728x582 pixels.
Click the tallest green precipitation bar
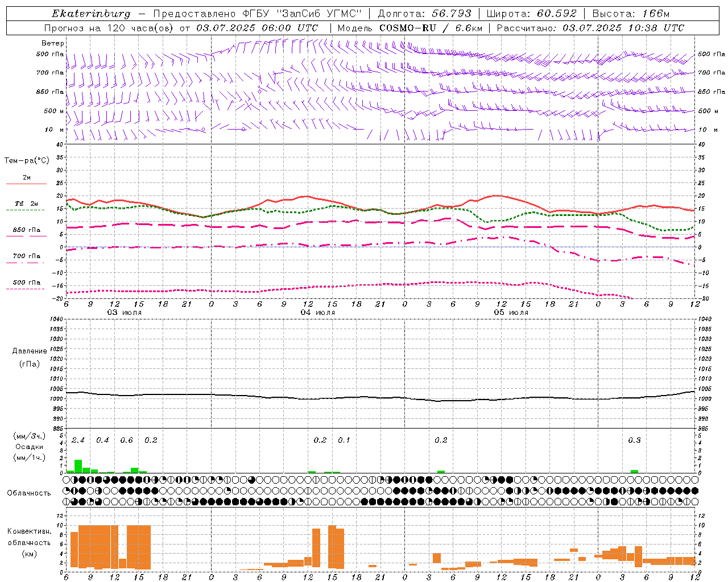78,466
